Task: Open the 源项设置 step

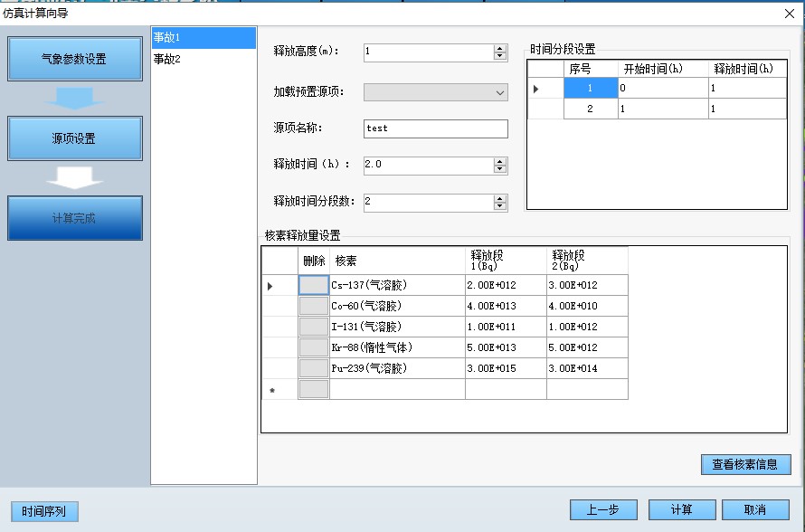Action: click(74, 138)
